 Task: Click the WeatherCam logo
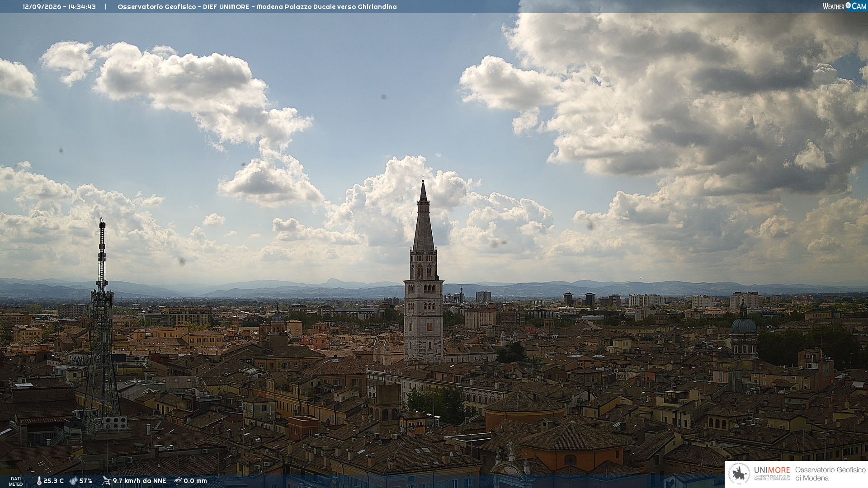click(844, 6)
